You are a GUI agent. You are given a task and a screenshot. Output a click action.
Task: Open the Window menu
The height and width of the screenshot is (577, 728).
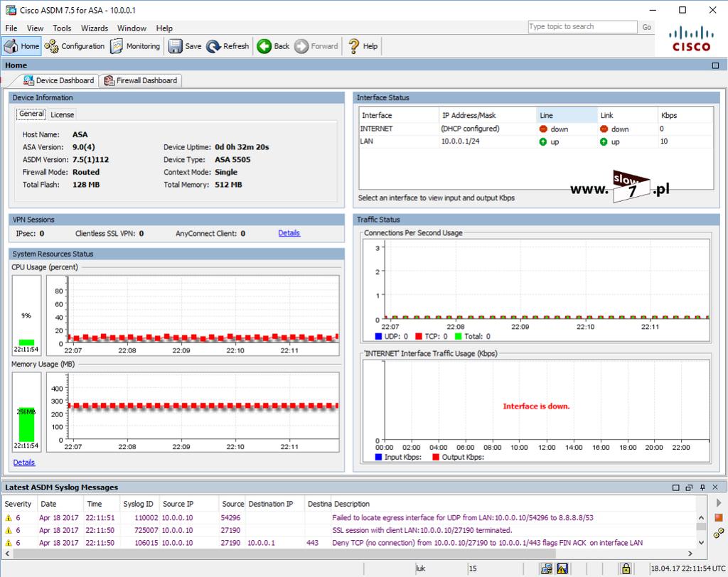pyautogui.click(x=132, y=28)
